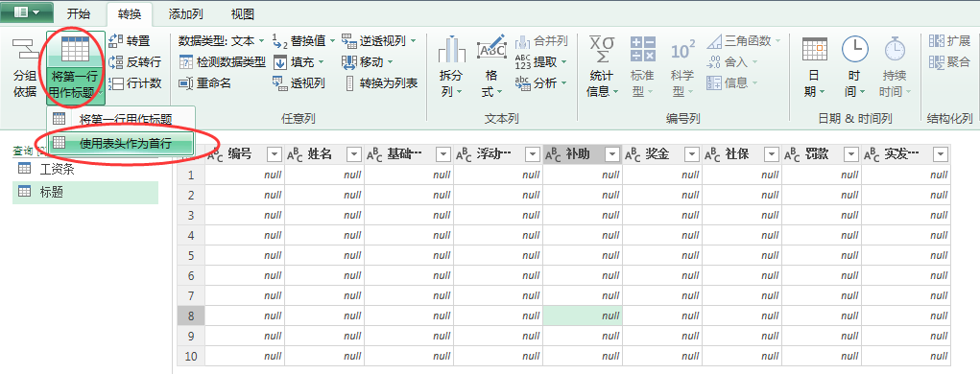Click Pivot Column (透视列)
The height and width of the screenshot is (374, 980).
299,82
